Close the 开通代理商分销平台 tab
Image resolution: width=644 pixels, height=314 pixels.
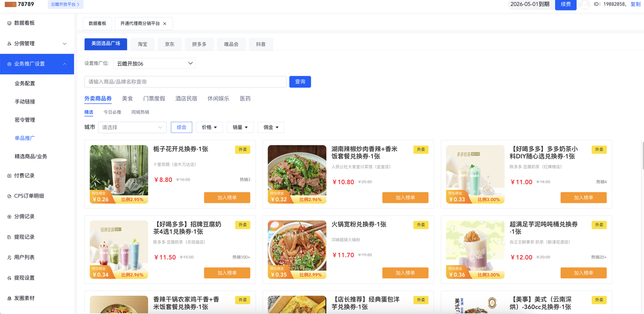[x=165, y=24]
